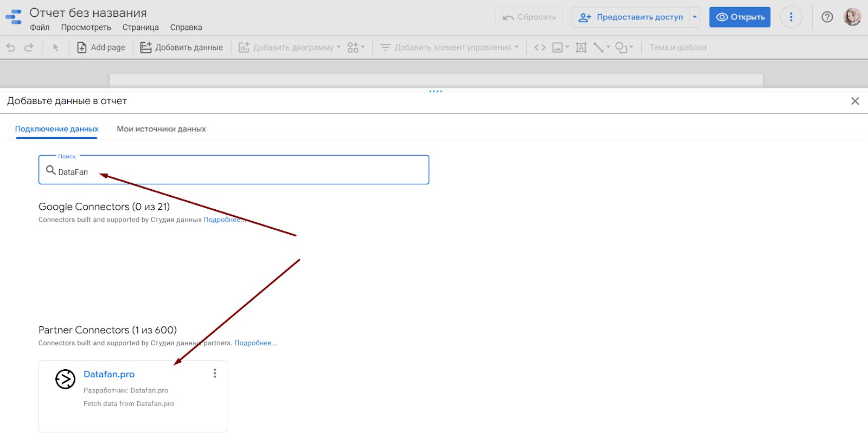The width and height of the screenshot is (868, 444).
Task: Open the Datafan.pro connector link
Action: click(109, 375)
